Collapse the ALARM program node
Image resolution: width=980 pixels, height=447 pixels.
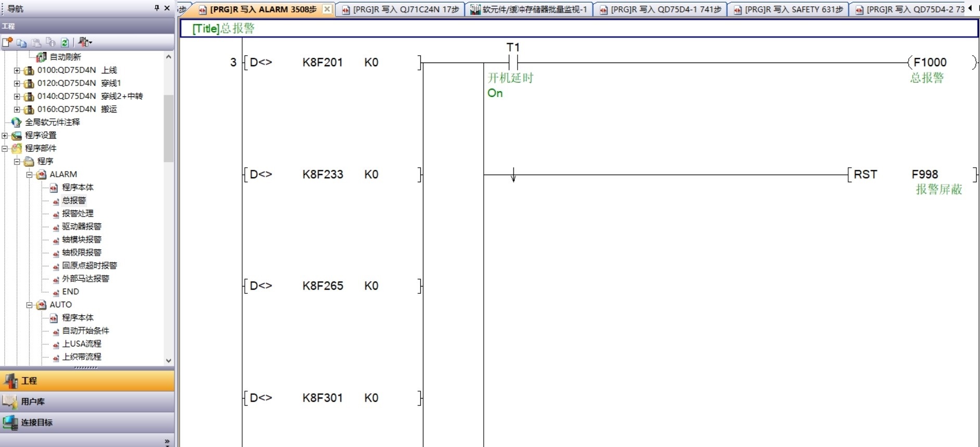tap(30, 175)
